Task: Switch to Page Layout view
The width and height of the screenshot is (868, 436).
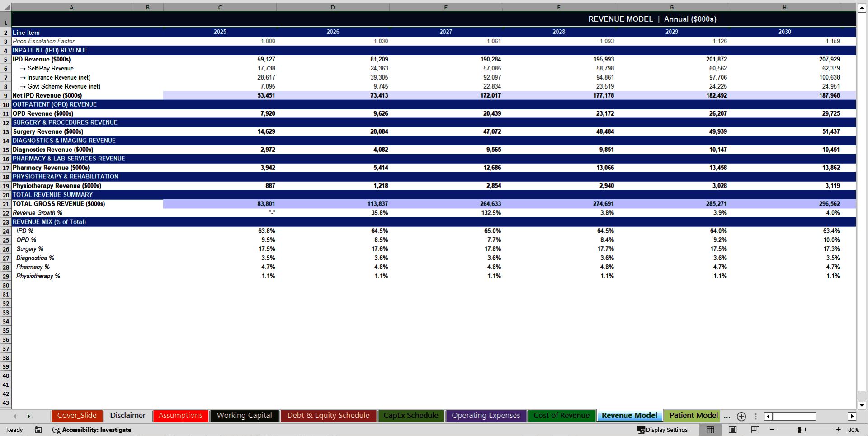Action: click(x=732, y=430)
